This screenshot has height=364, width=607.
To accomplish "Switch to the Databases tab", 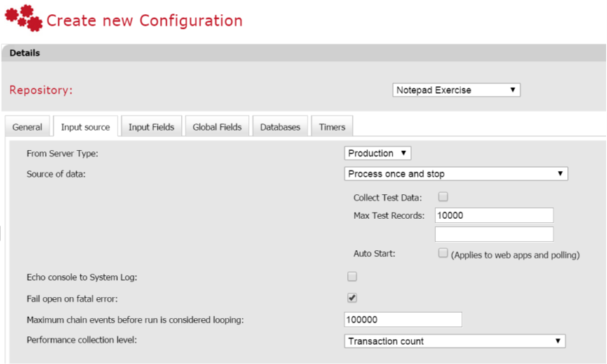I will click(280, 127).
